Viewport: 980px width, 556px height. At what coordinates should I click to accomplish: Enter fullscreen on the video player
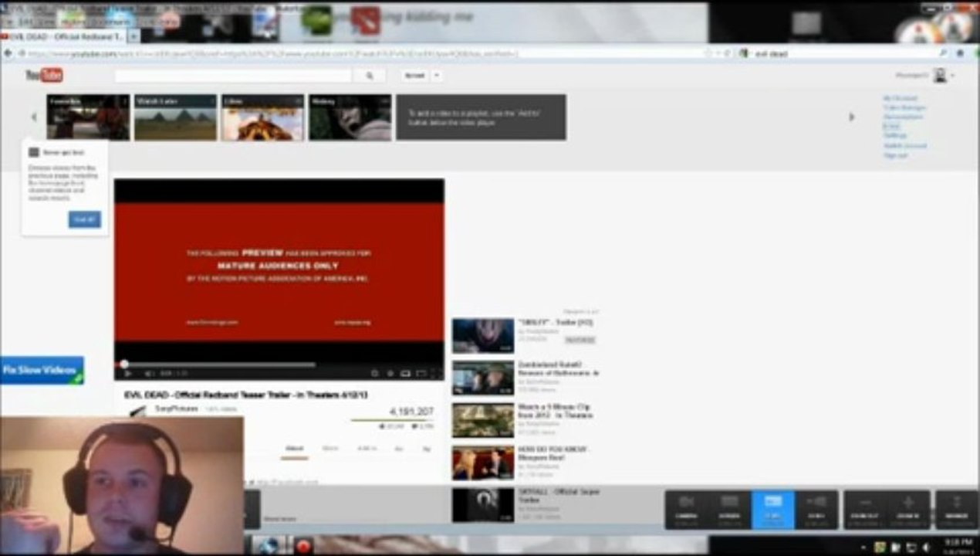coord(436,374)
